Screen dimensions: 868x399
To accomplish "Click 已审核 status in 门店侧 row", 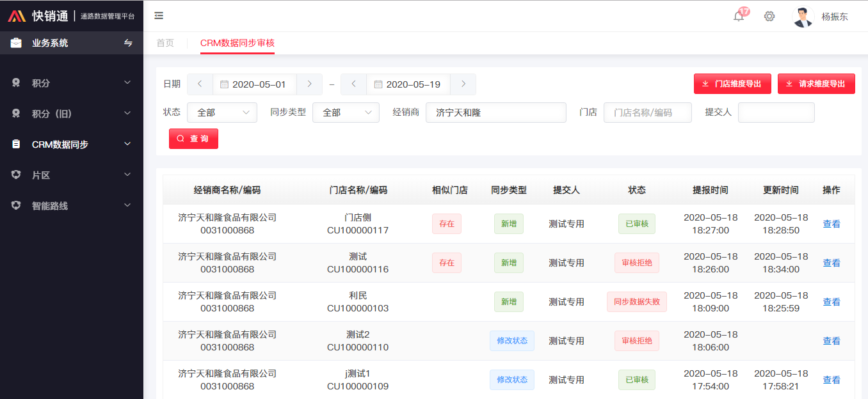I will (x=637, y=224).
